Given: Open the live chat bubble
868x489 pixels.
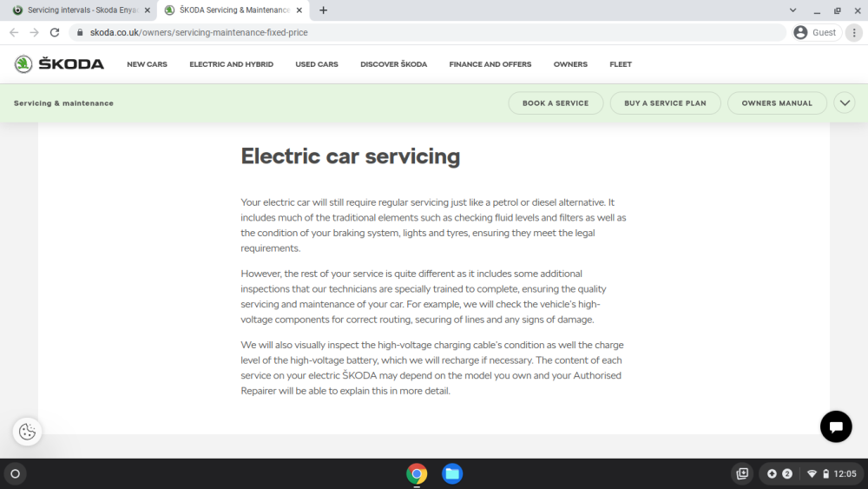Looking at the screenshot, I should 836,426.
